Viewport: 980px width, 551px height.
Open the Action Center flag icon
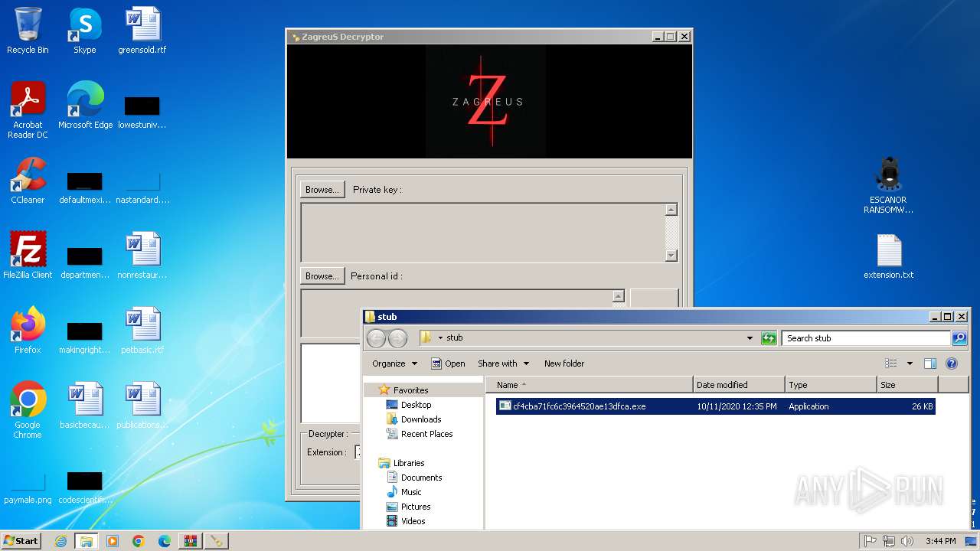click(x=870, y=541)
